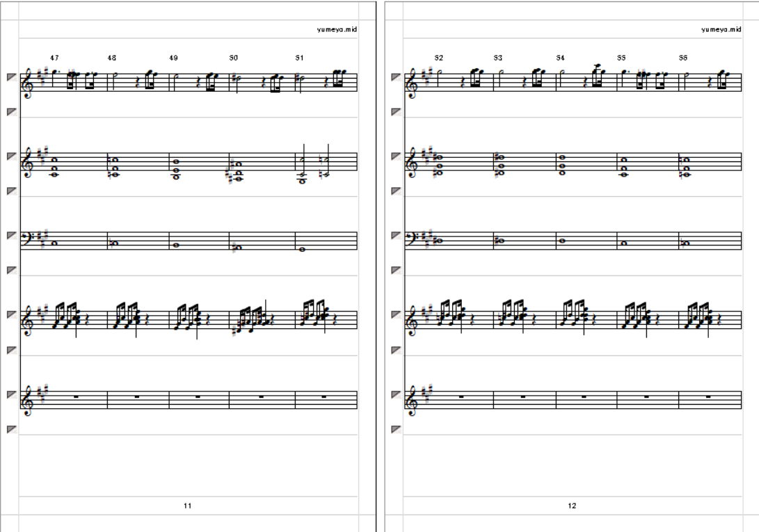Select the whole rest in measure 47 bottom staff

pyautogui.click(x=76, y=397)
